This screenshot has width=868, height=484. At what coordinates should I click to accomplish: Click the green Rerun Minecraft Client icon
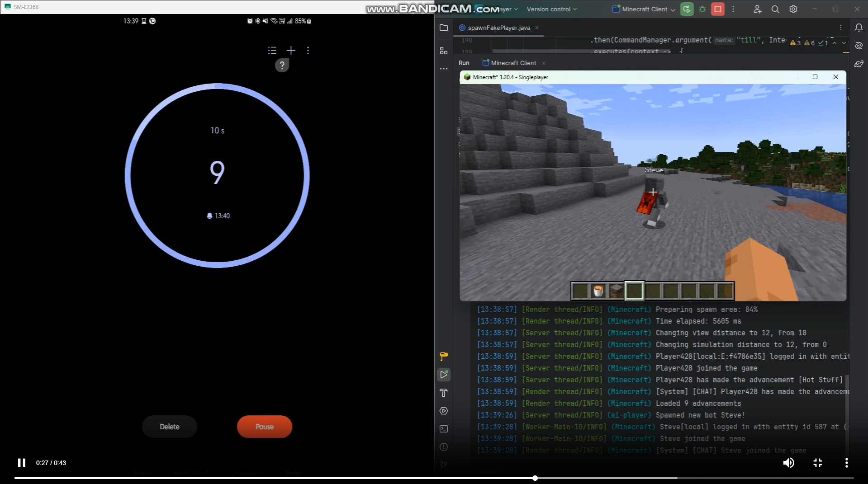[x=687, y=9]
